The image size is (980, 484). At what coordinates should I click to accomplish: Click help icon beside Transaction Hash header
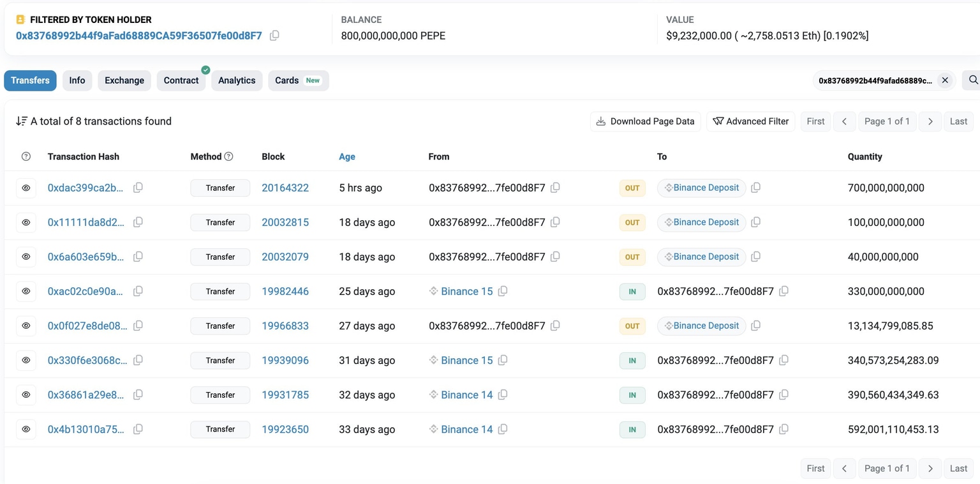[x=26, y=156]
